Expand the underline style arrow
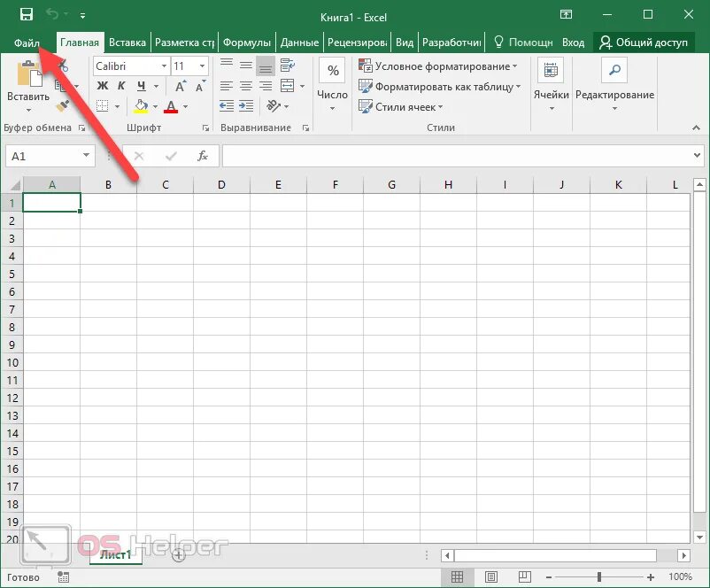710x588 pixels. (x=156, y=86)
